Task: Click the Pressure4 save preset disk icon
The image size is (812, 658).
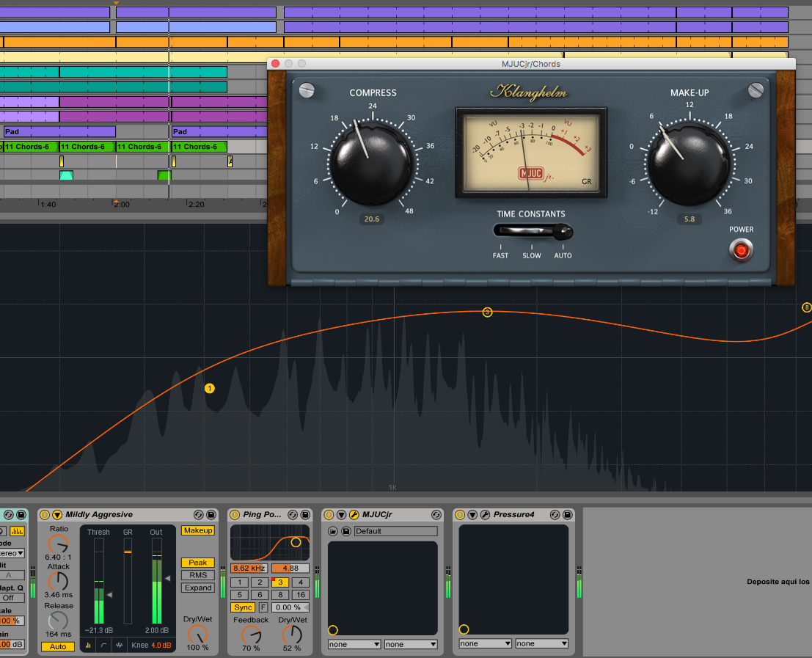Action: pyautogui.click(x=568, y=515)
